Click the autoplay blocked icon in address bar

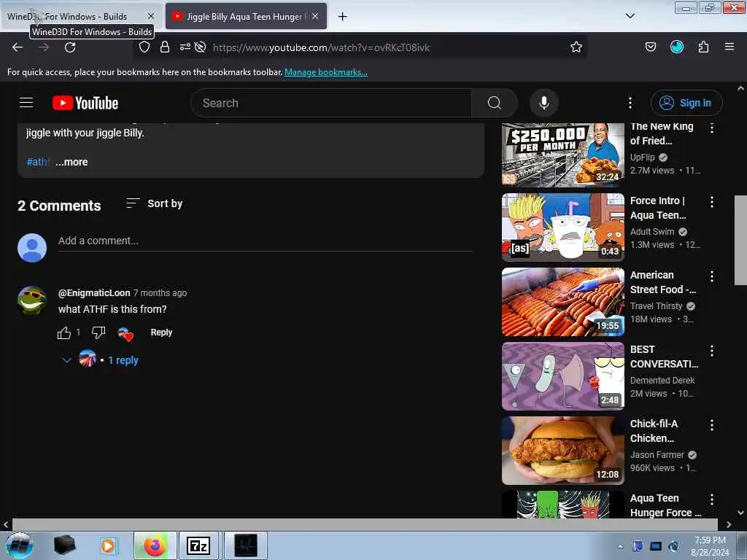[x=201, y=47]
